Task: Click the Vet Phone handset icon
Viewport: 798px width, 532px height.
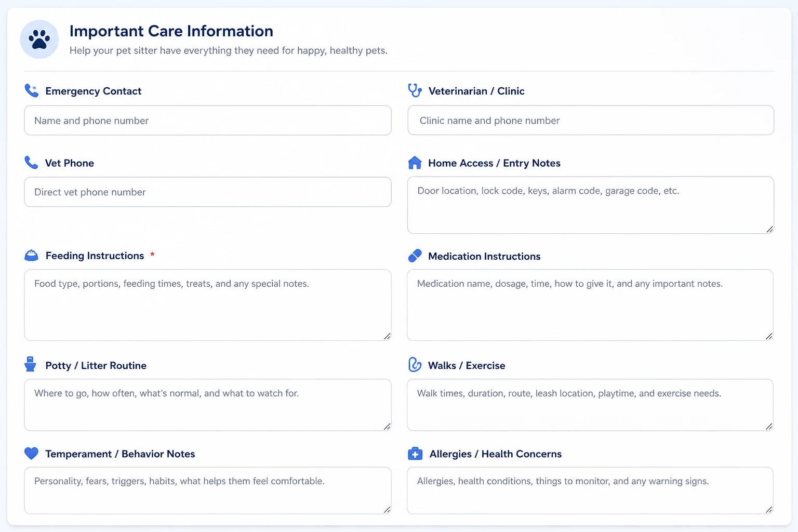Action: point(31,163)
